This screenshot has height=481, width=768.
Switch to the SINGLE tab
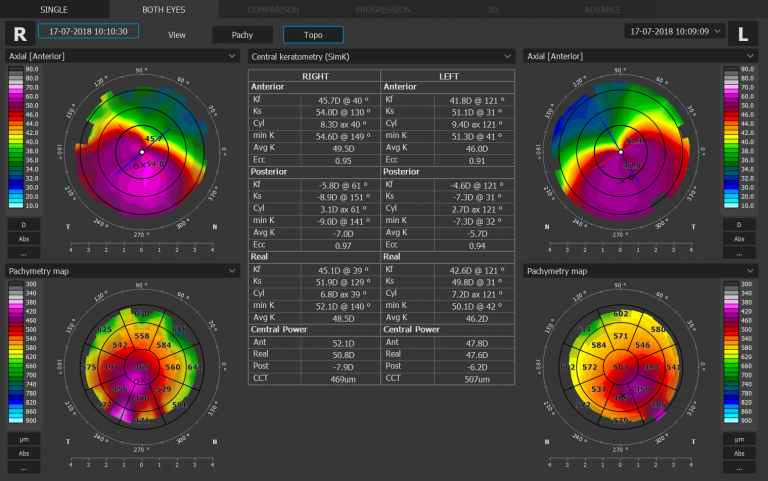54,9
